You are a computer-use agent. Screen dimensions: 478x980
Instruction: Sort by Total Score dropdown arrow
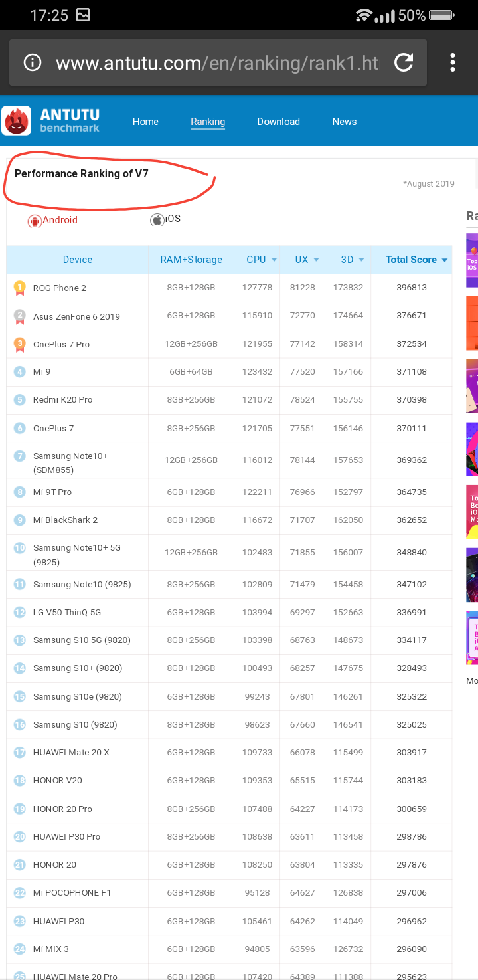445,260
